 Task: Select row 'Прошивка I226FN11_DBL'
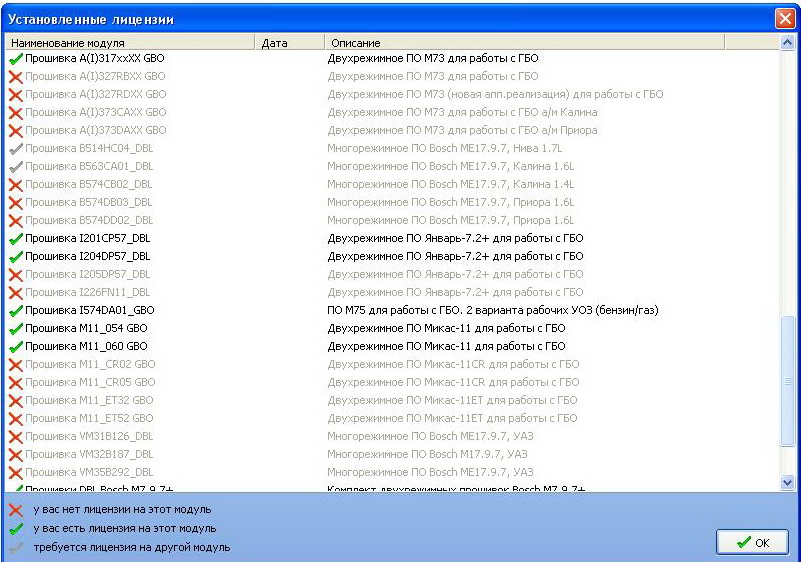tap(392, 292)
